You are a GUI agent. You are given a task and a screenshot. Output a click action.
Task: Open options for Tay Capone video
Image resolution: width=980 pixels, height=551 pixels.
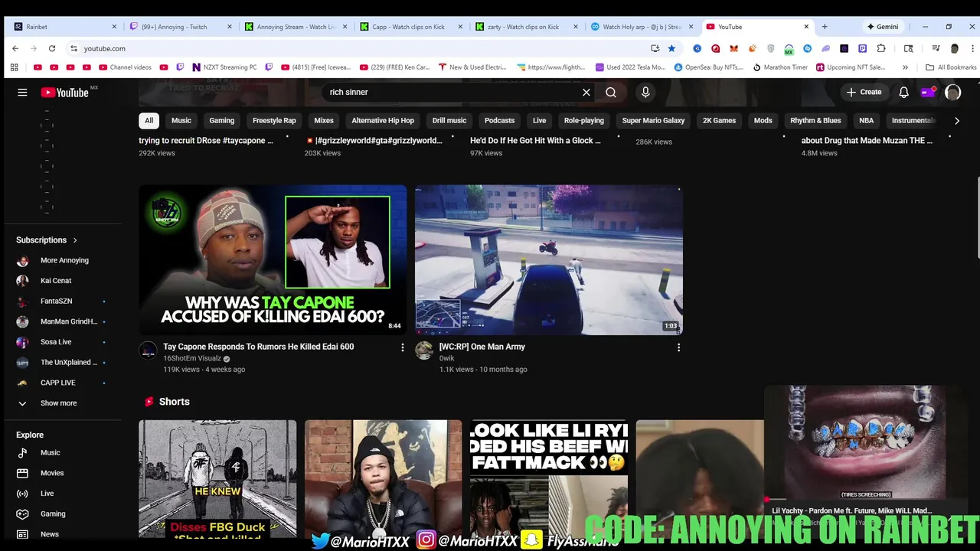point(403,347)
